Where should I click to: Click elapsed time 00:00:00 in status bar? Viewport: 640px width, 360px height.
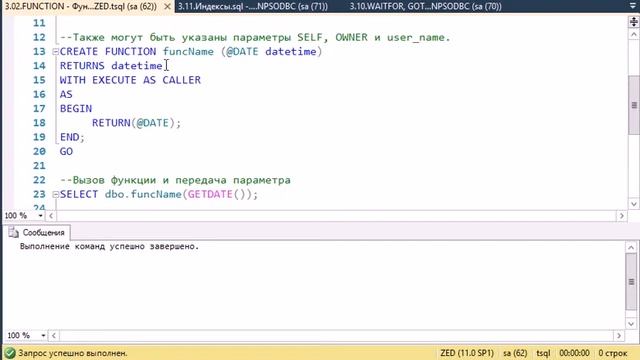pos(574,353)
